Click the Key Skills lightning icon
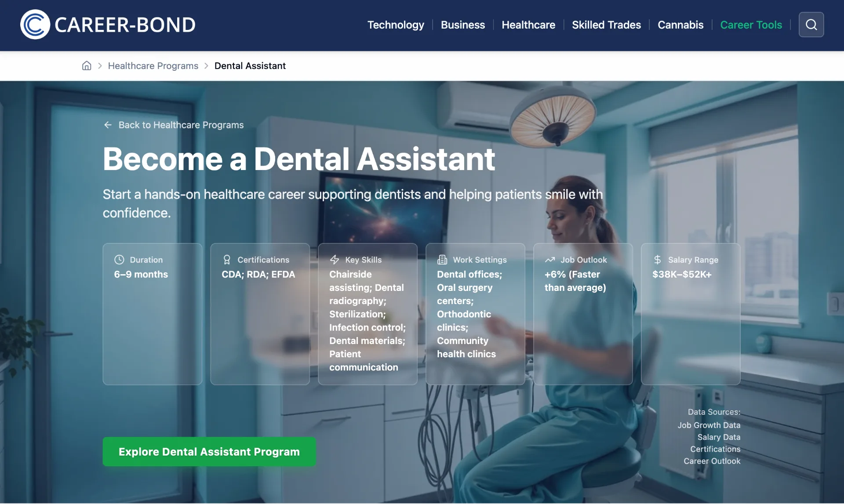 click(x=335, y=260)
